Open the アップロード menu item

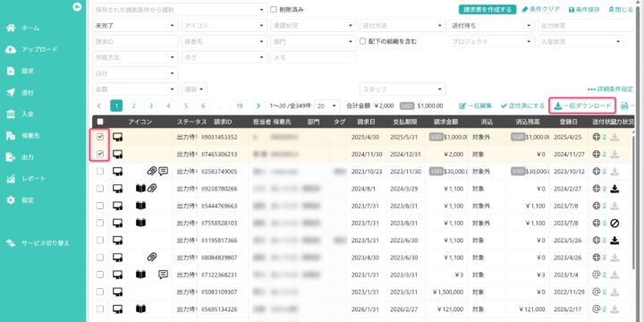pyautogui.click(x=39, y=49)
